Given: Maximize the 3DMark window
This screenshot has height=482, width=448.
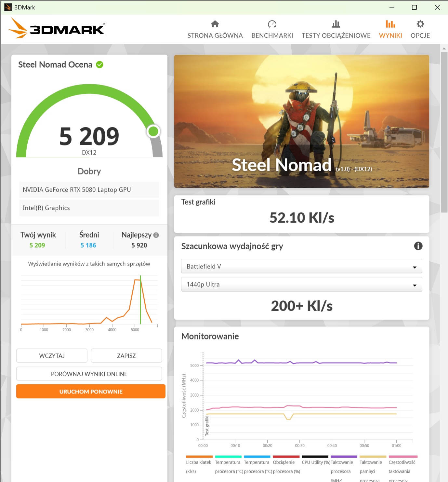Looking at the screenshot, I should tap(414, 7).
